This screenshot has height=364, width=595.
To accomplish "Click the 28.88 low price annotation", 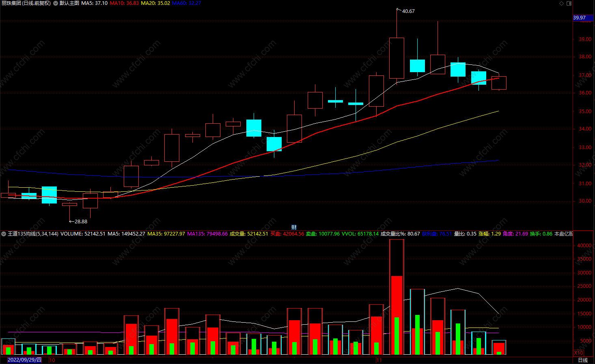I will pyautogui.click(x=81, y=222).
